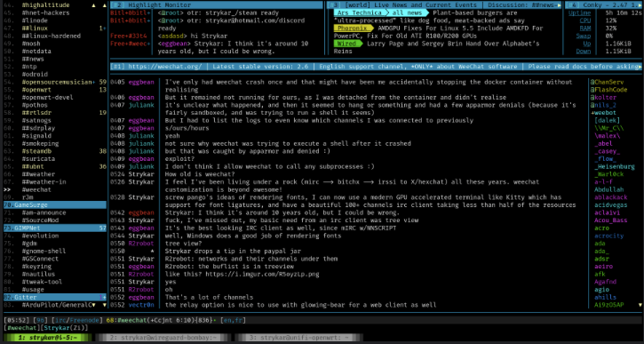Screen dimensions: 644x344
Task: Select @kolter in the nicklist
Action: (x=603, y=98)
